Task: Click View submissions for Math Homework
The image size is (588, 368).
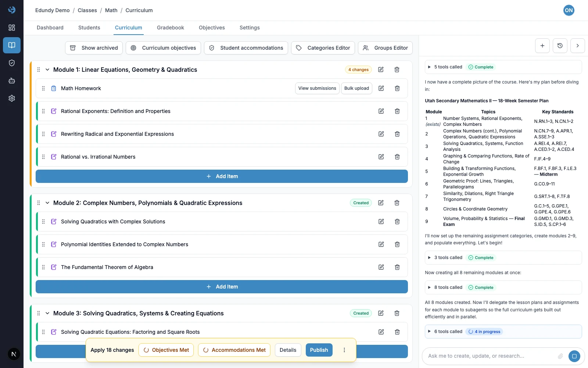Action: (x=317, y=88)
